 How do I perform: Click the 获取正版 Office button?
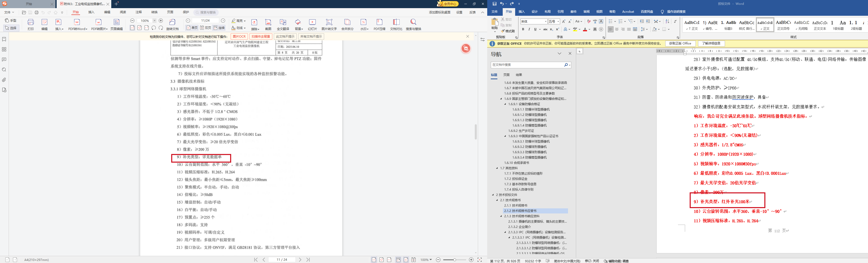pos(680,43)
